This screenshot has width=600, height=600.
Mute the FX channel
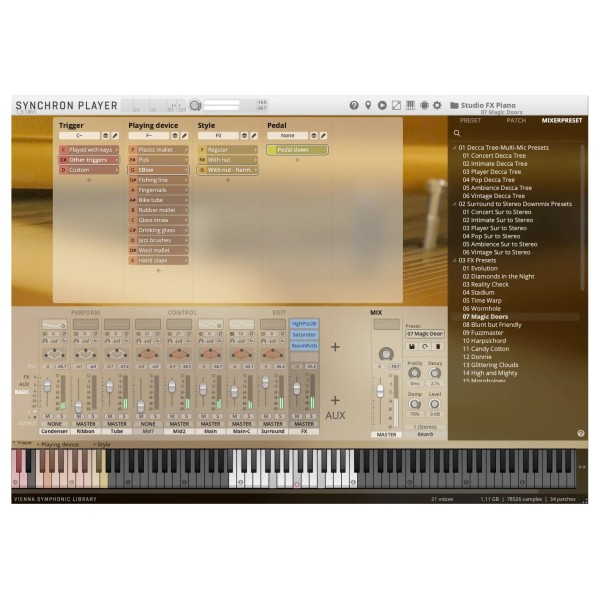tap(297, 416)
